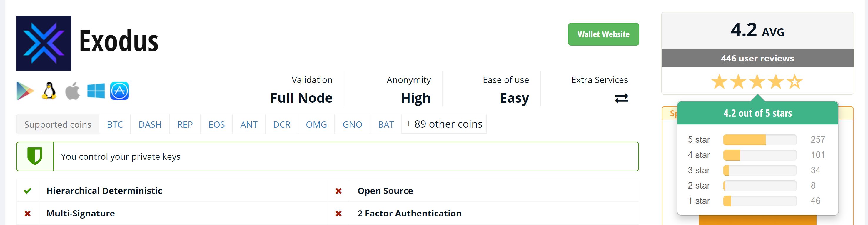868x225 pixels.
Task: Select the BTC coin tab
Action: pos(115,124)
